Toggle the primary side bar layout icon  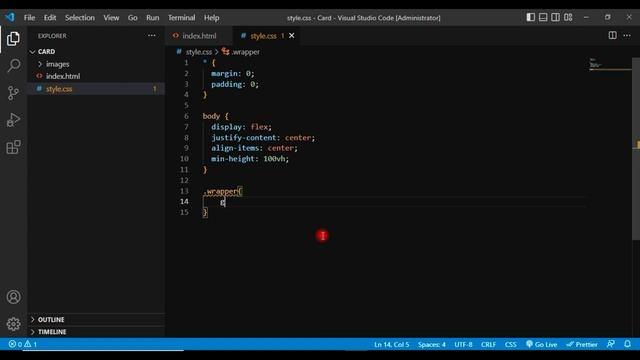pos(531,17)
